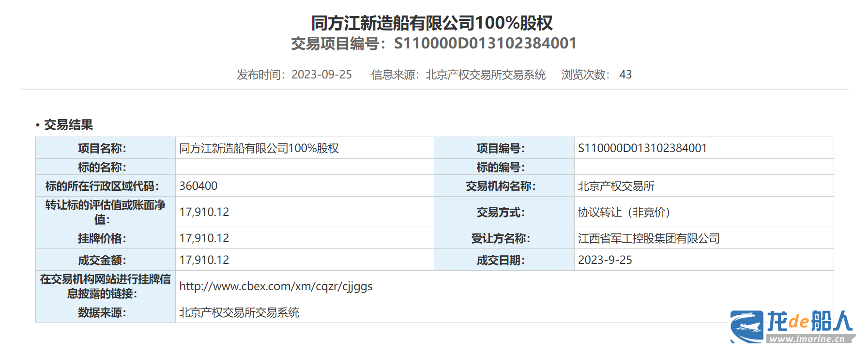This screenshot has height=355, width=868.
Task: Click the view count number 43
Action: point(625,75)
